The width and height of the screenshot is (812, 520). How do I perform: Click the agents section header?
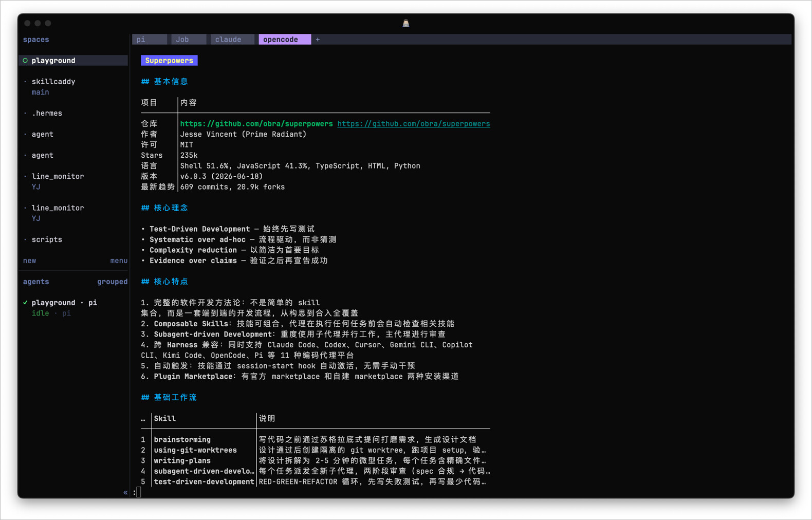(x=36, y=282)
